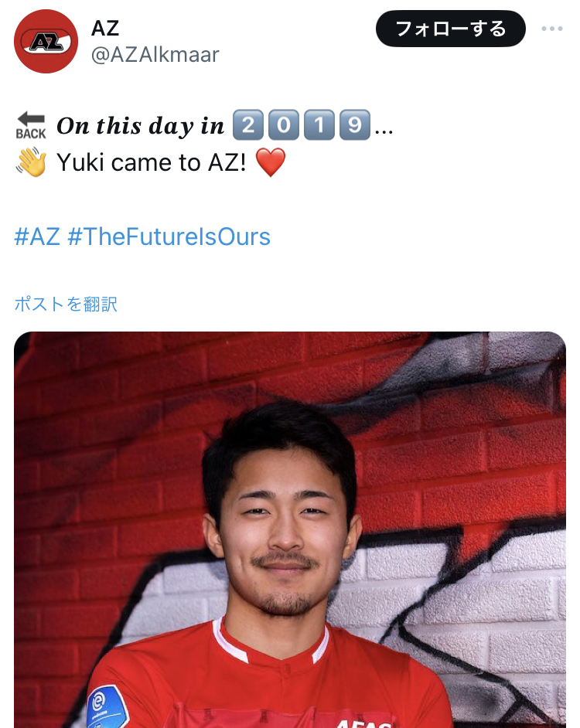Click the 'On this day in' text
This screenshot has height=728, width=580.
click(140, 126)
